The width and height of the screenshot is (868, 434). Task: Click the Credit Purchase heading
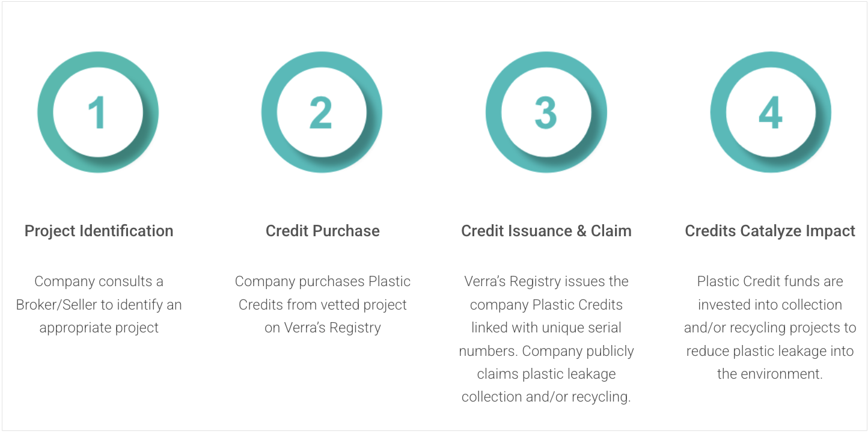[x=323, y=231]
